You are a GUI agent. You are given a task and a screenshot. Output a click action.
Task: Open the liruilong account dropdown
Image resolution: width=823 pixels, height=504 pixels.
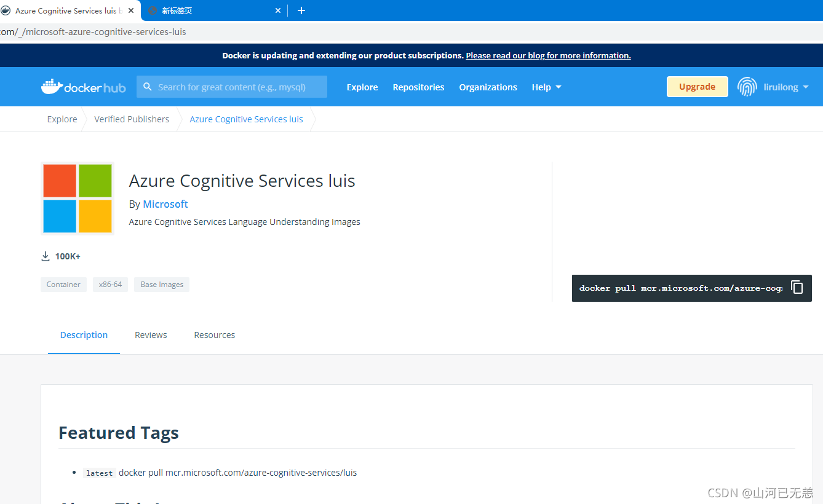point(785,87)
